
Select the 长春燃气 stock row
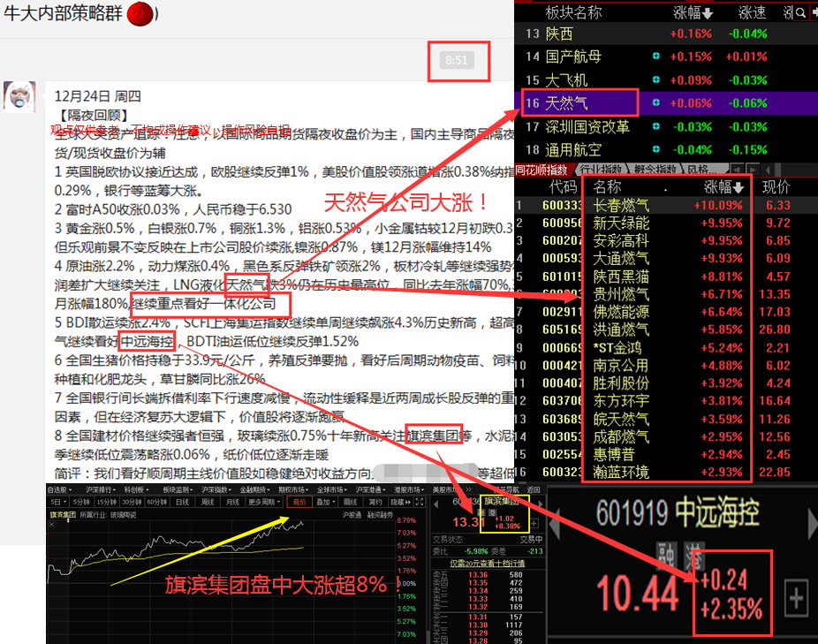[666, 205]
